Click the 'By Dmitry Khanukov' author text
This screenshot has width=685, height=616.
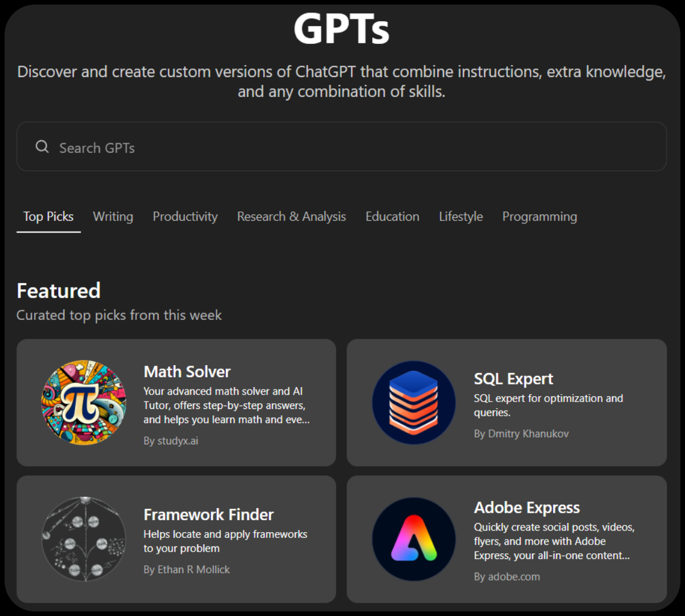[x=521, y=434]
